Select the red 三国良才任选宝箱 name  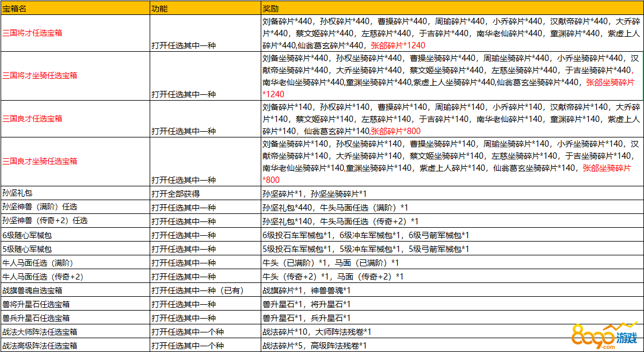(x=32, y=118)
